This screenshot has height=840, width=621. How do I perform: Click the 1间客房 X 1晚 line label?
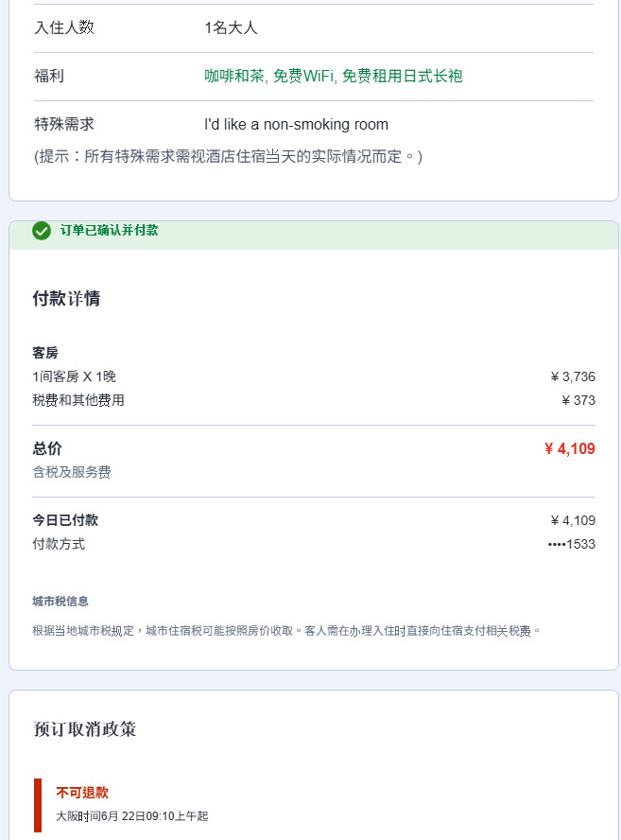(x=75, y=376)
